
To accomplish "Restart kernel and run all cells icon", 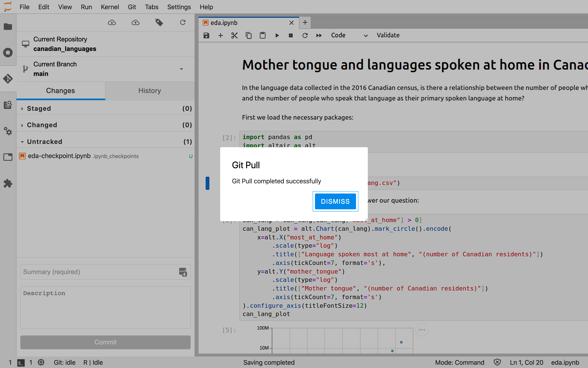I will coord(319,35).
